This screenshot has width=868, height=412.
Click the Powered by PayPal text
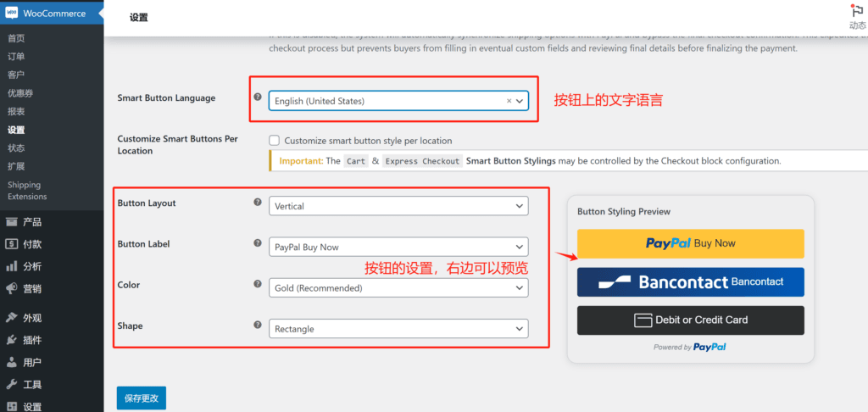(x=690, y=348)
